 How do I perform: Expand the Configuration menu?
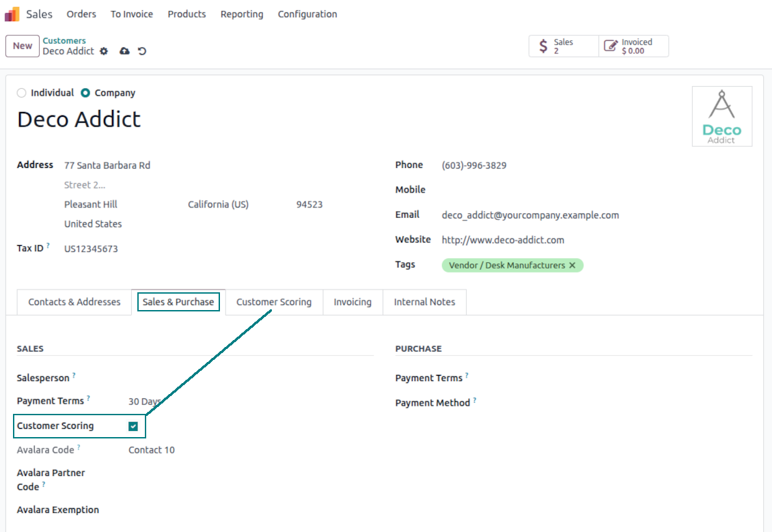[307, 14]
